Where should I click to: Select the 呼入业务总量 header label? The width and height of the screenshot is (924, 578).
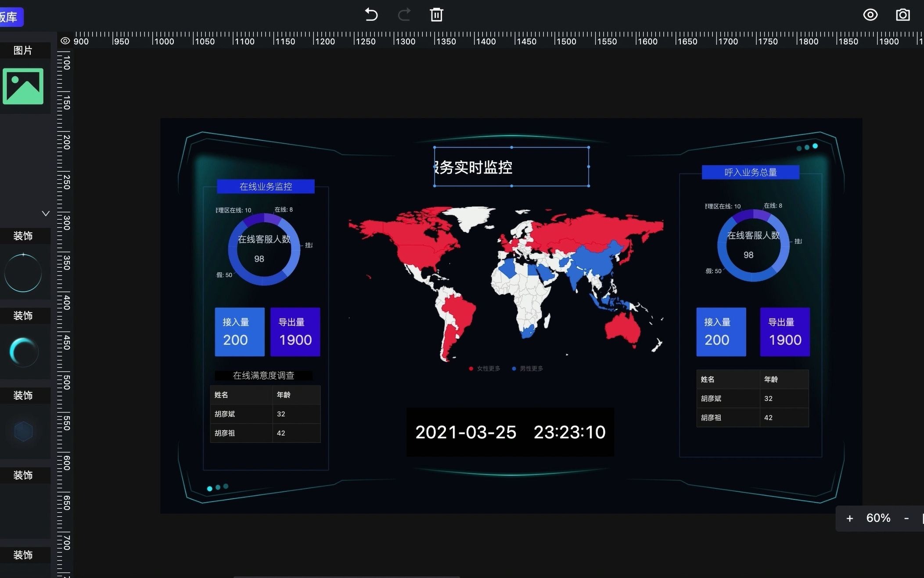coord(751,172)
